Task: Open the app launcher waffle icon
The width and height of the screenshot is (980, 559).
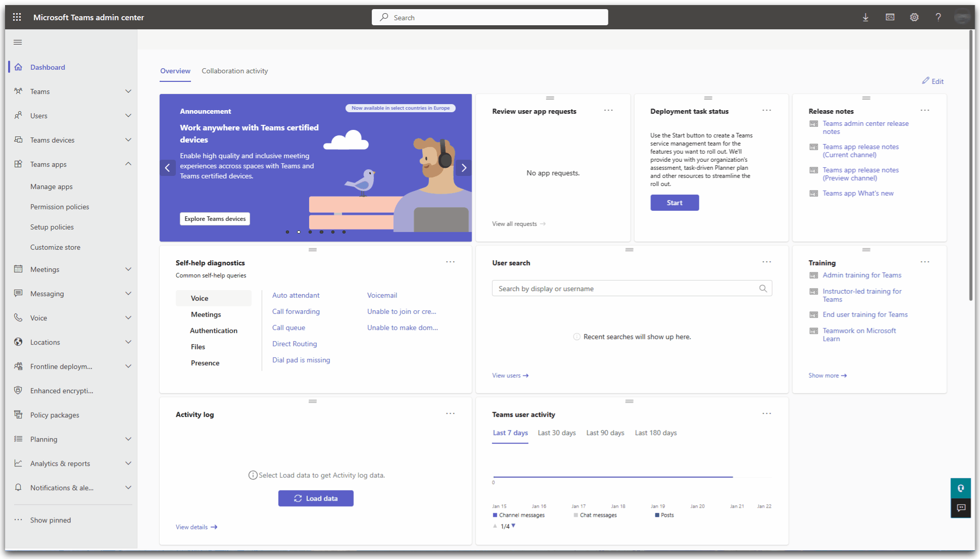Action: (x=17, y=17)
